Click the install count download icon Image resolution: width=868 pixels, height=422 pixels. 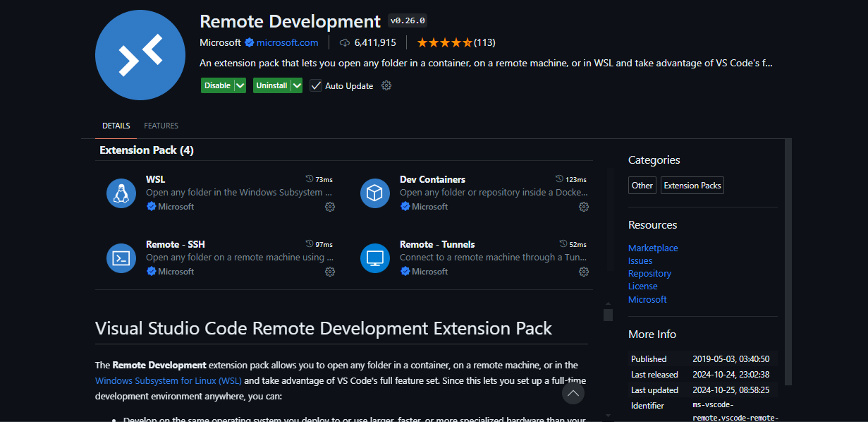pos(345,42)
